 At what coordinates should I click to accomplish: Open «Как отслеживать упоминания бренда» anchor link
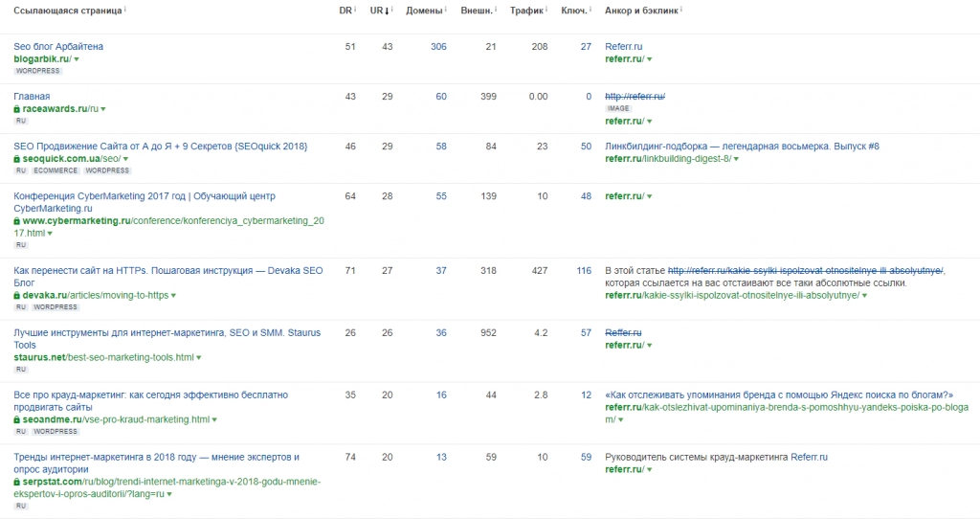coord(779,395)
